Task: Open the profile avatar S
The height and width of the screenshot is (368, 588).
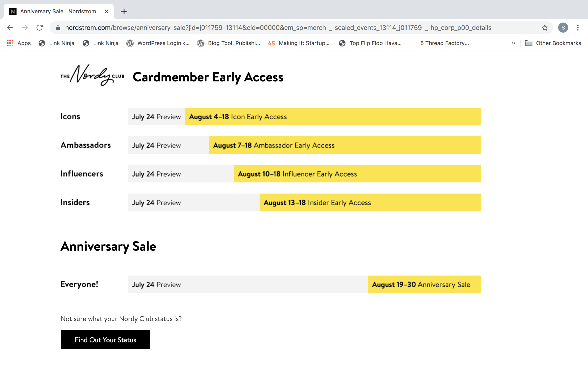Action: (563, 28)
